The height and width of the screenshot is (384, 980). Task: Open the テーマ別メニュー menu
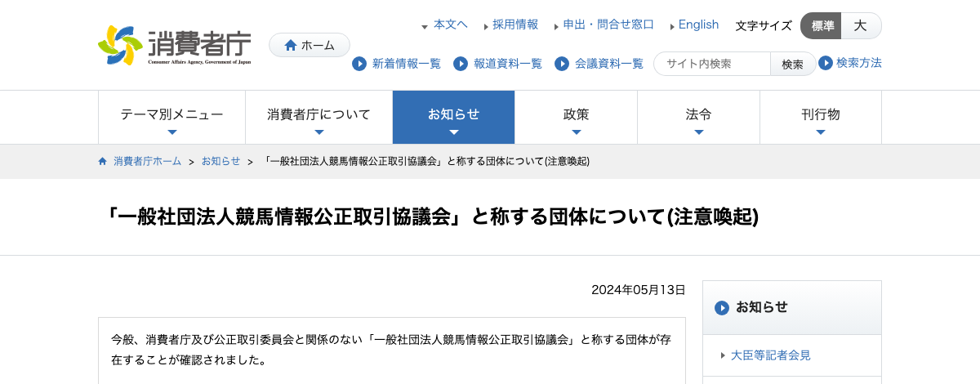(x=172, y=118)
